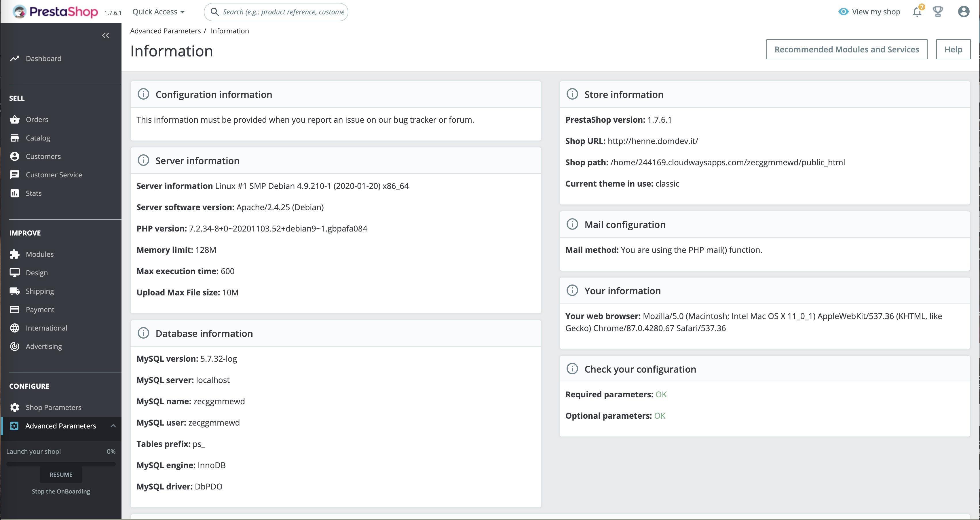
Task: Click the PrestaShop logo
Action: pyautogui.click(x=55, y=12)
